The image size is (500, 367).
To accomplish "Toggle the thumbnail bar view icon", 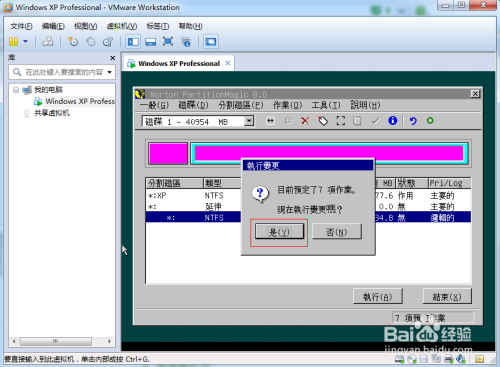I will (150, 42).
